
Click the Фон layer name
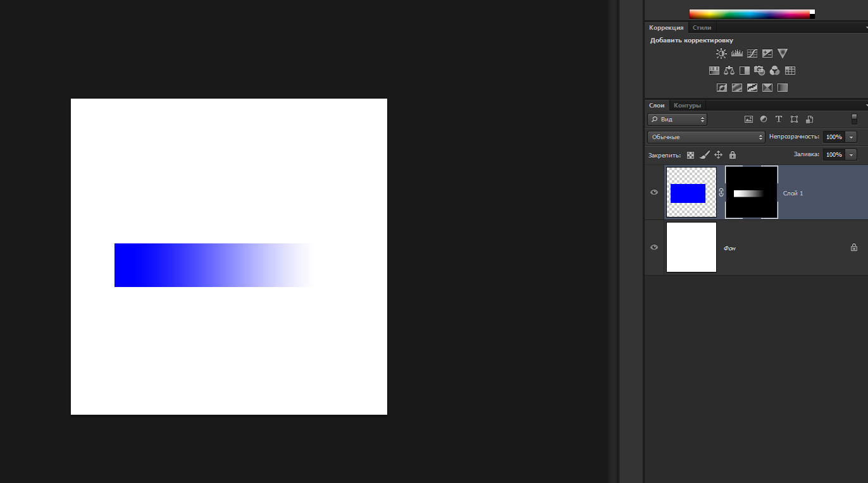point(729,248)
